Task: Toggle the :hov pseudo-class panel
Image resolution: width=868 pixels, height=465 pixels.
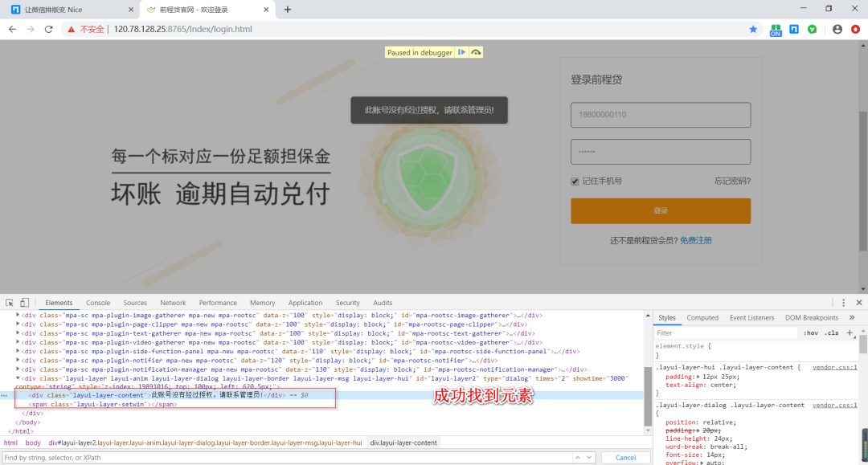Action: pos(811,332)
